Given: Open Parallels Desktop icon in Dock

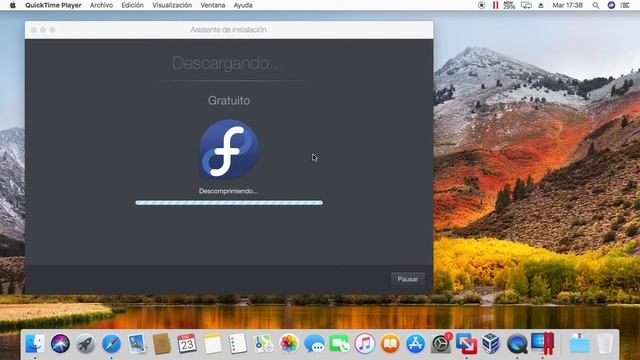Looking at the screenshot, I should 543,343.
